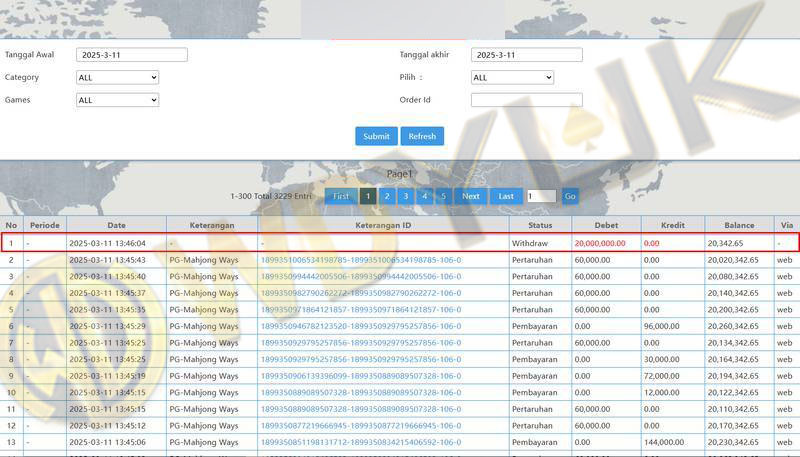
Task: Open the Pilih dropdown
Action: coord(512,78)
